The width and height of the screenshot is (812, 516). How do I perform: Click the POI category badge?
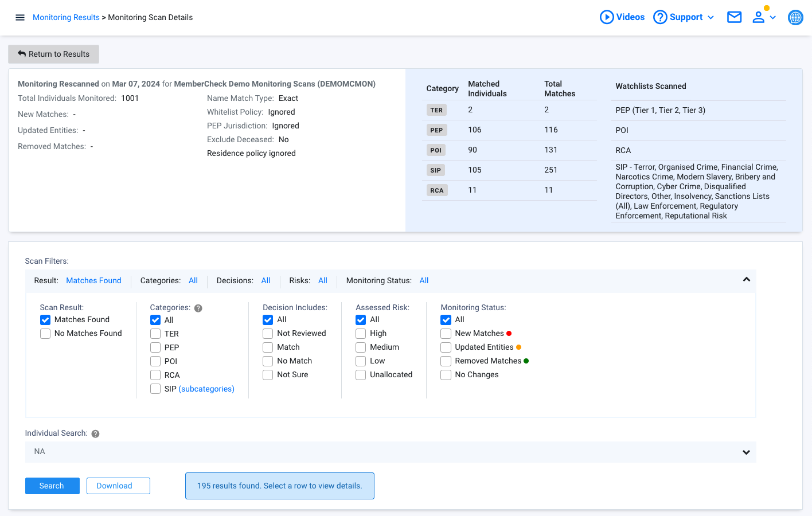[436, 150]
